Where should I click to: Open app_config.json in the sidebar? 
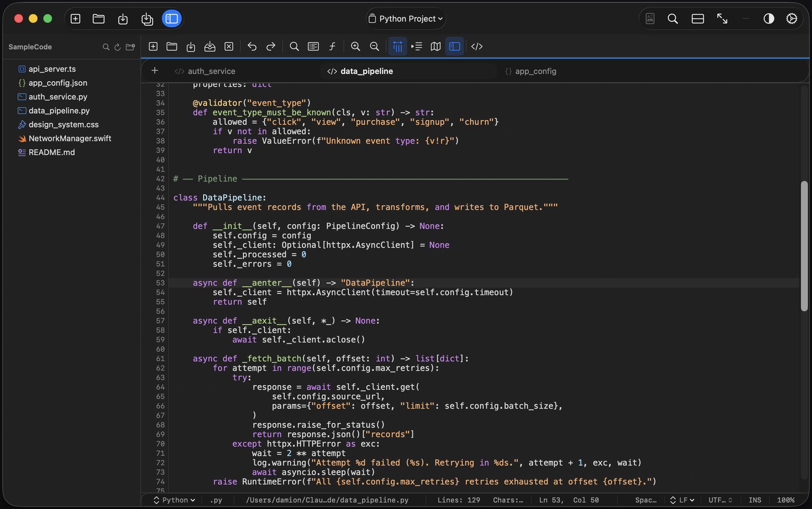[x=58, y=83]
